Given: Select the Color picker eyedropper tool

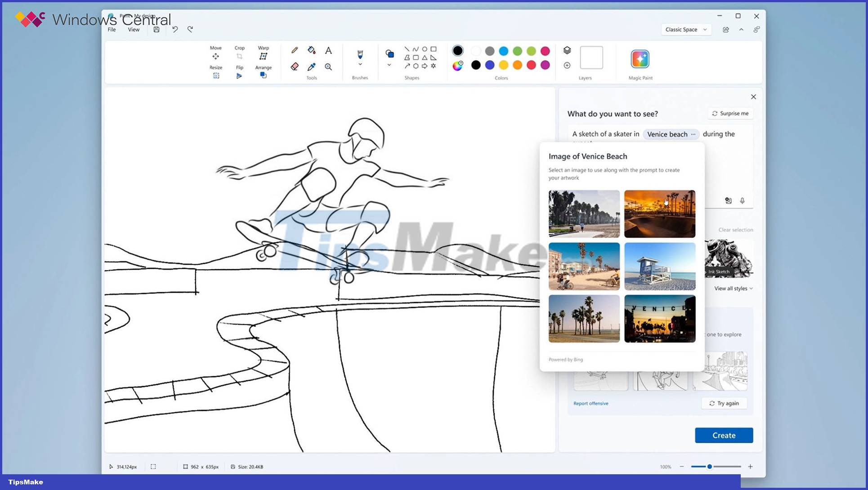Looking at the screenshot, I should [x=311, y=67].
